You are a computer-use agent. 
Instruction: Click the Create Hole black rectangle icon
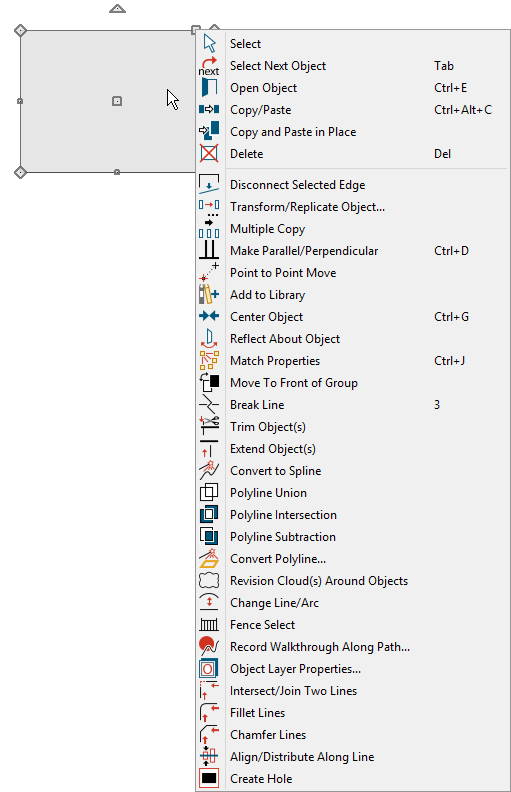(209, 778)
